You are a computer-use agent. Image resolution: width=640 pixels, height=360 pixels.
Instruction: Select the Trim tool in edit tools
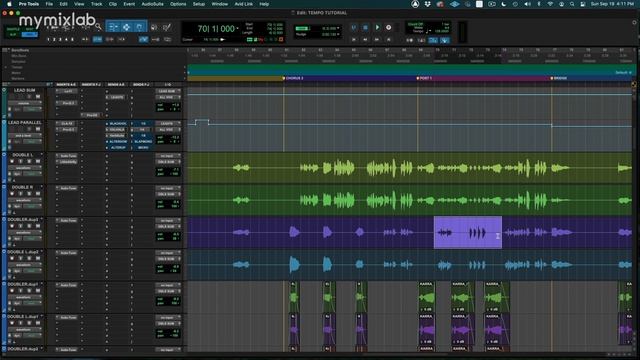[113, 27]
